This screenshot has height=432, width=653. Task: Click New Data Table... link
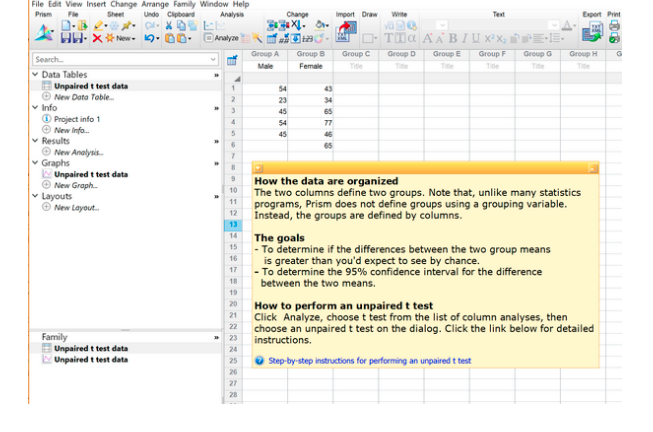click(x=84, y=97)
